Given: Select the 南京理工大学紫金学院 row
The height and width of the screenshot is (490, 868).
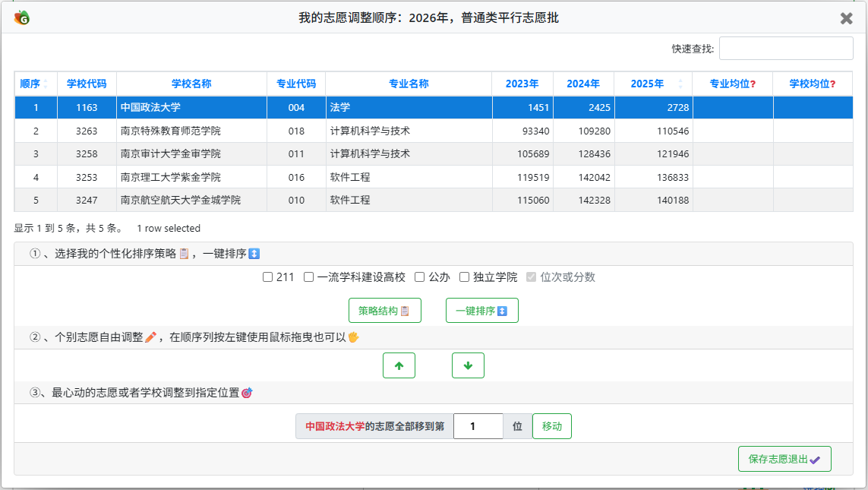Looking at the screenshot, I should [434, 177].
